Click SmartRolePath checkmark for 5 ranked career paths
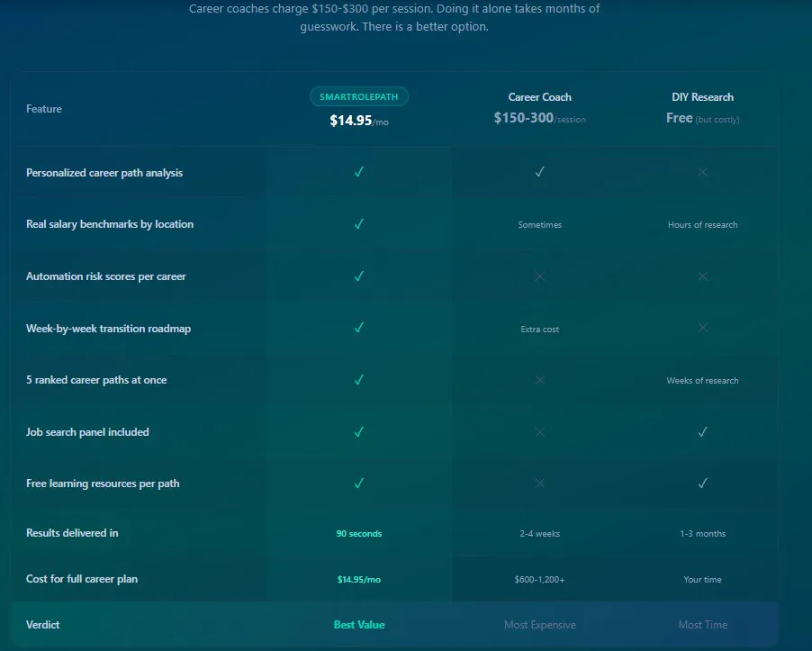812x651 pixels. 359,380
